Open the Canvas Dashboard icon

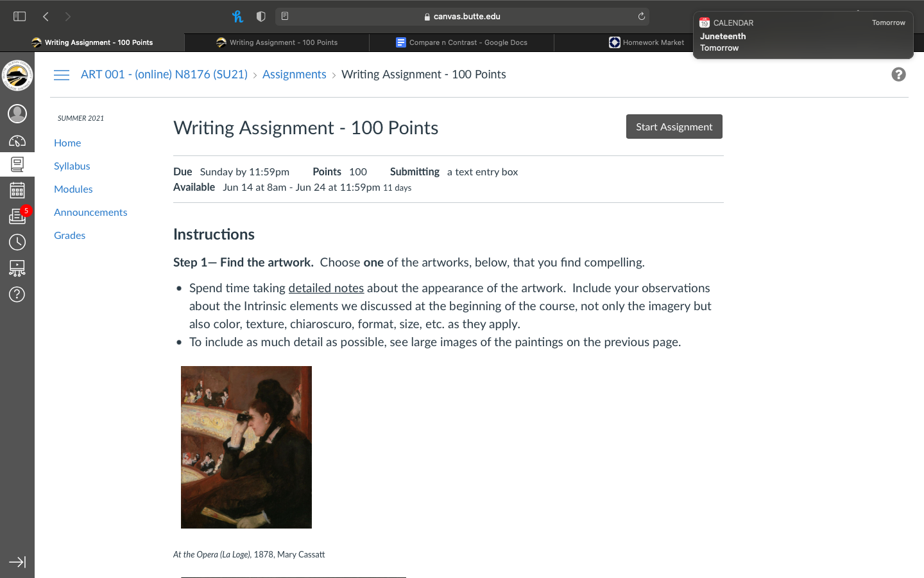[17, 141]
